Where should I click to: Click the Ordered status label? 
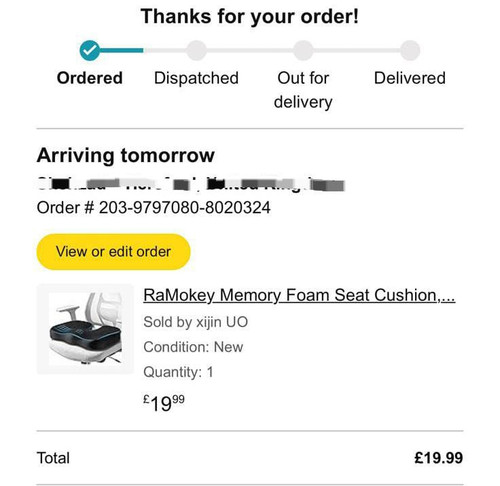click(90, 78)
